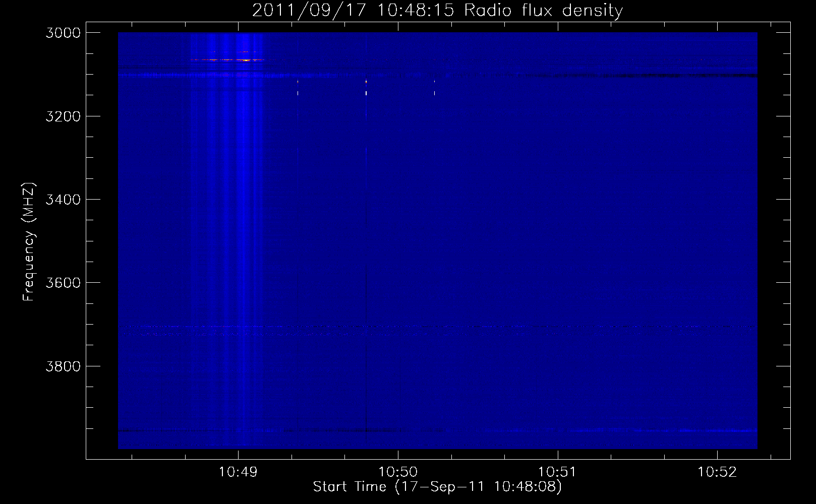Click the 10:51 time tick label
The width and height of the screenshot is (816, 504).
click(x=557, y=472)
